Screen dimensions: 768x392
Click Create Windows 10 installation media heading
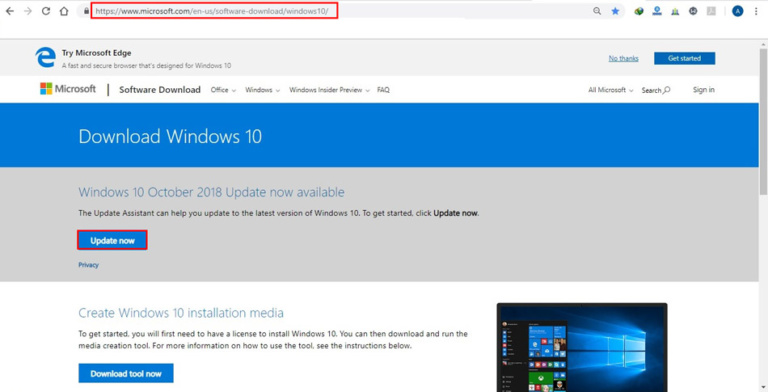tap(181, 313)
